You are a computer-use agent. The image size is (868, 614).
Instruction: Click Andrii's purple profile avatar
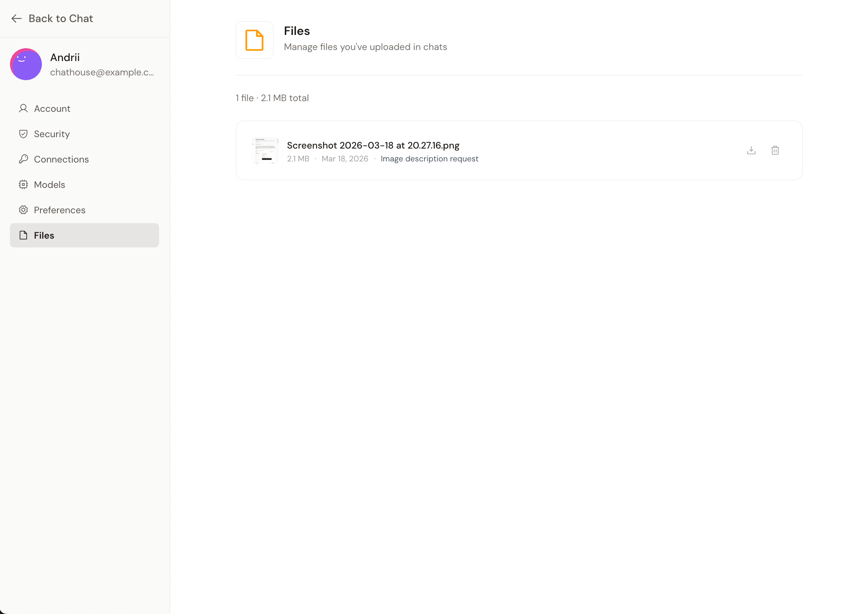pyautogui.click(x=26, y=64)
